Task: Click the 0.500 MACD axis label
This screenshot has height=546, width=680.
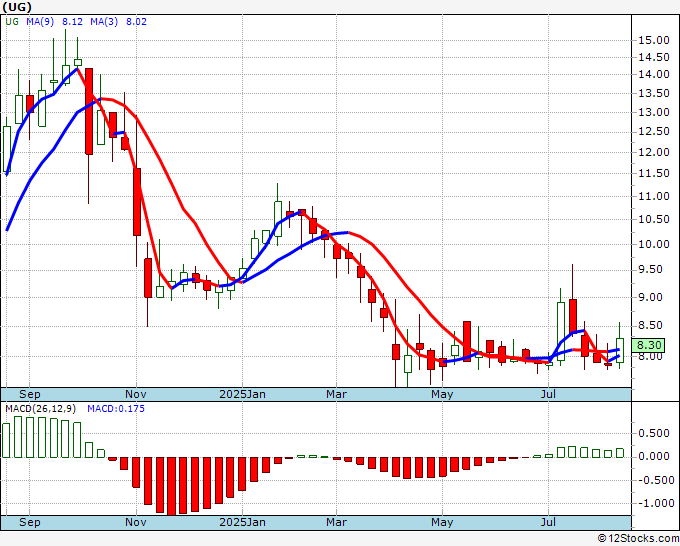Action: click(x=654, y=433)
